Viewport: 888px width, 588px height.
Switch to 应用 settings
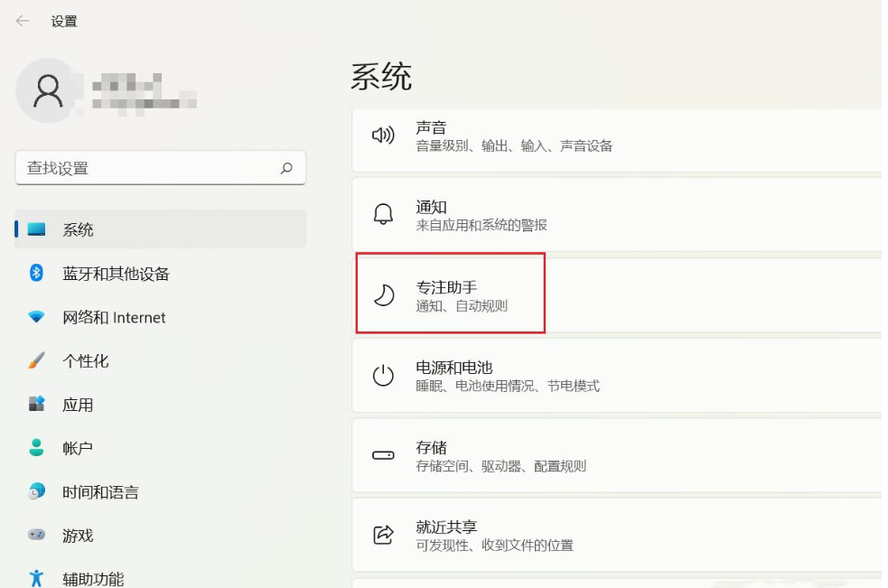coord(78,405)
